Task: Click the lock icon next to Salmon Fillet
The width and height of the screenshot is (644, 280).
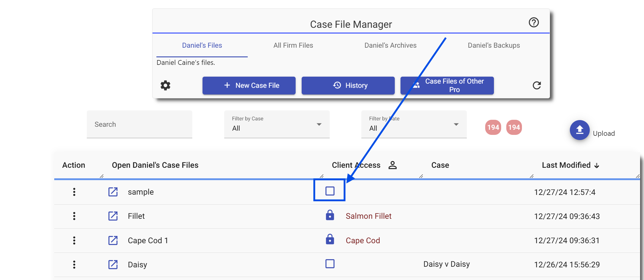Action: pos(330,215)
